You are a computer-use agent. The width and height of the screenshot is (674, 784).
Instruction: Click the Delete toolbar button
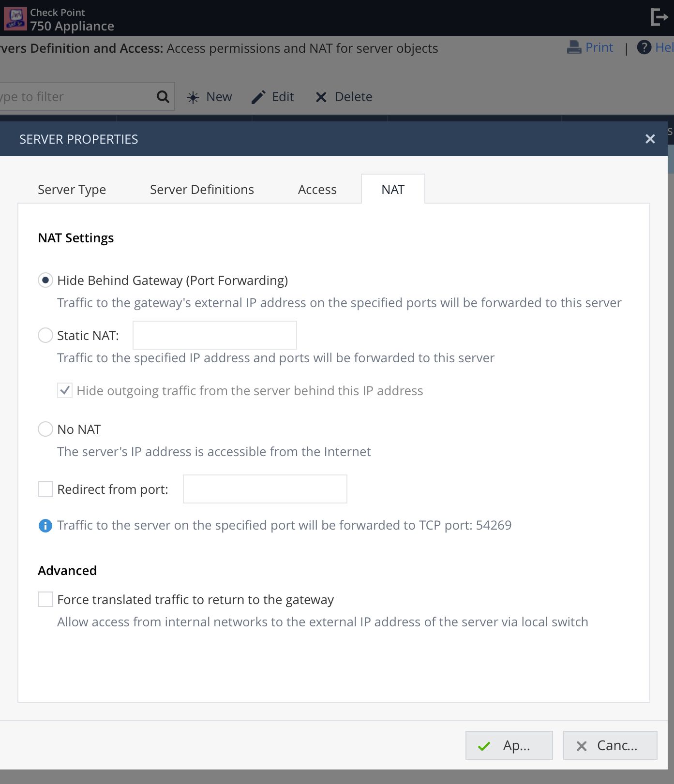click(x=344, y=97)
